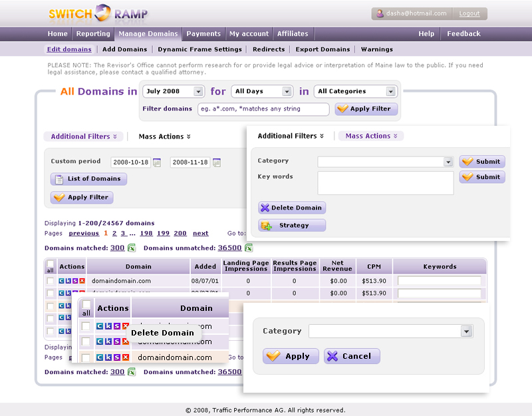
Task: Collapse the highlighted Mass Actions expander in the popup panel
Action: [x=371, y=136]
